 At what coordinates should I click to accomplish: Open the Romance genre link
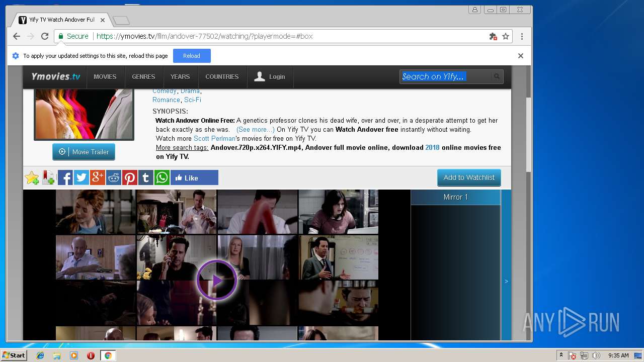pyautogui.click(x=166, y=100)
